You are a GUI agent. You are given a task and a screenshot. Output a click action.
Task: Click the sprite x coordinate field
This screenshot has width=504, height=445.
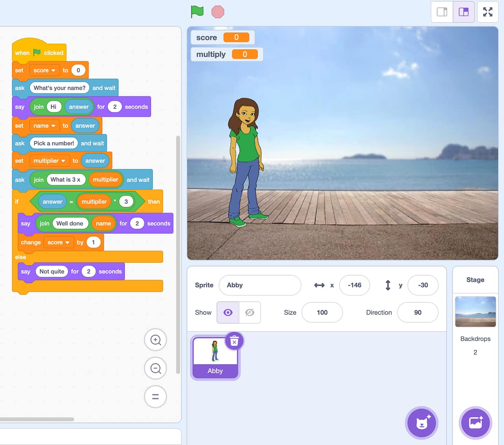[x=355, y=285]
